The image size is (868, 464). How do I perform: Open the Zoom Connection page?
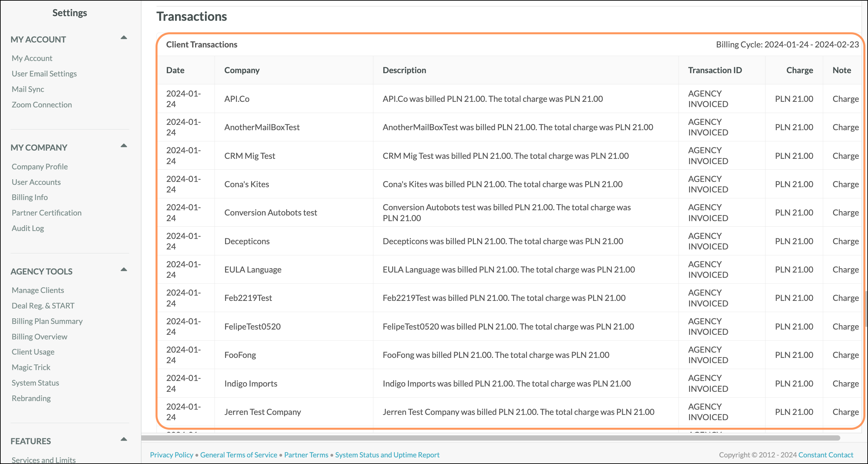coord(42,104)
